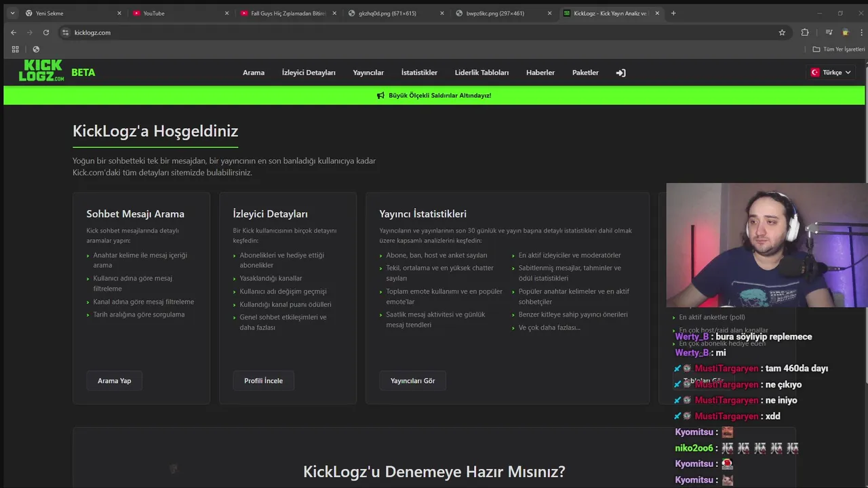868x488 pixels.
Task: Click the globe shortcut in bookmarks bar
Action: pos(36,49)
